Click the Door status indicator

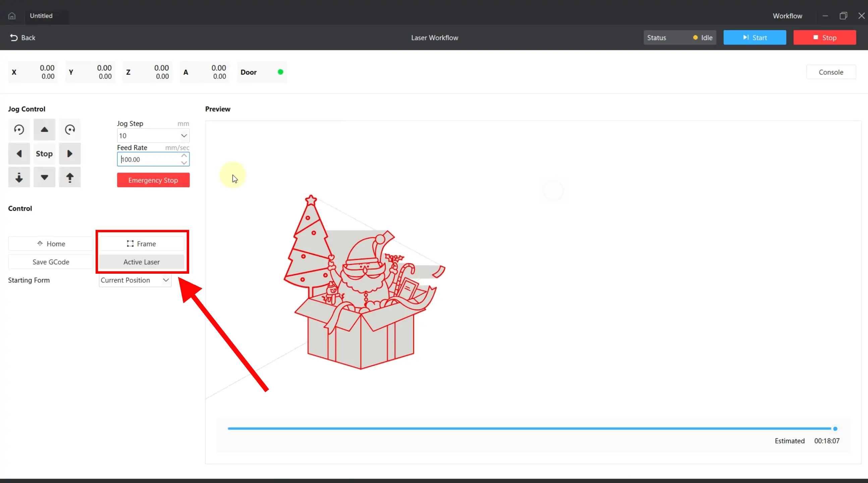[280, 72]
